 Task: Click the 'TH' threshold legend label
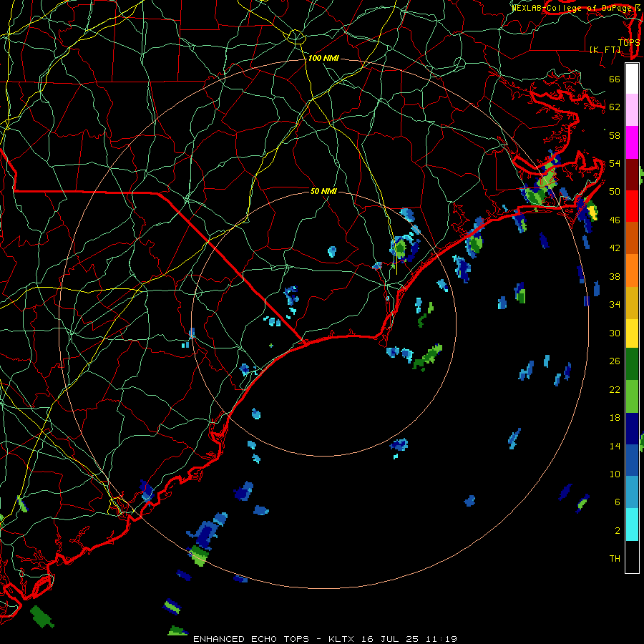pyautogui.click(x=615, y=559)
